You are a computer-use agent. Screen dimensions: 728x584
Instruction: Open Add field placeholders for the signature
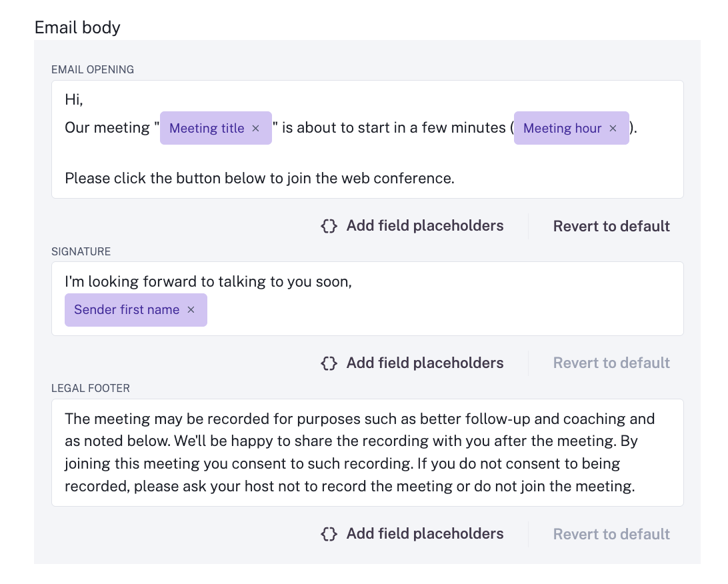tap(425, 363)
